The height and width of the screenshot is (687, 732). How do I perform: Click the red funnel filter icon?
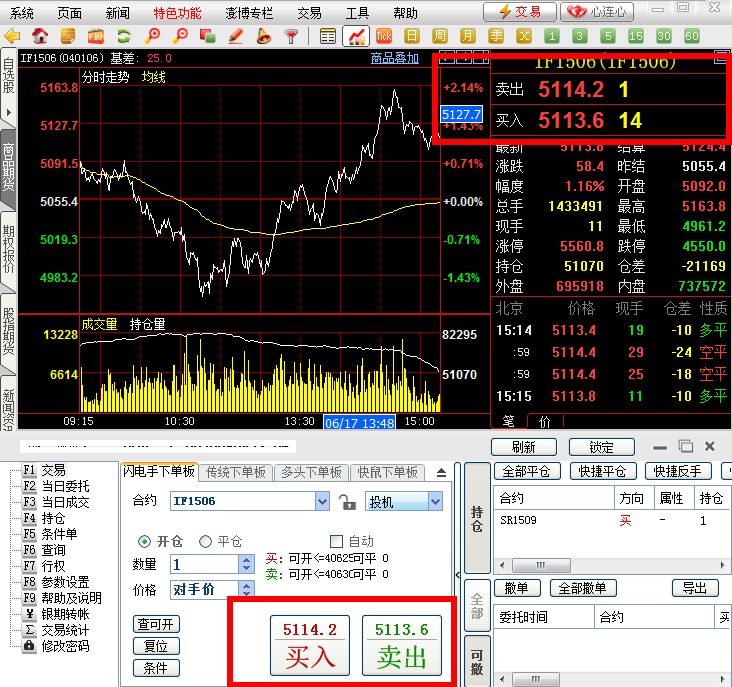[291, 36]
